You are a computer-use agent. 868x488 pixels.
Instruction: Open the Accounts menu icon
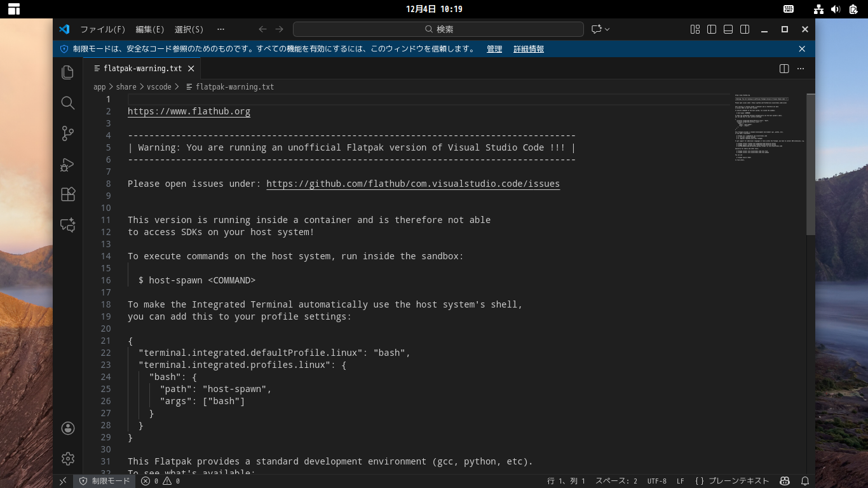[68, 428]
